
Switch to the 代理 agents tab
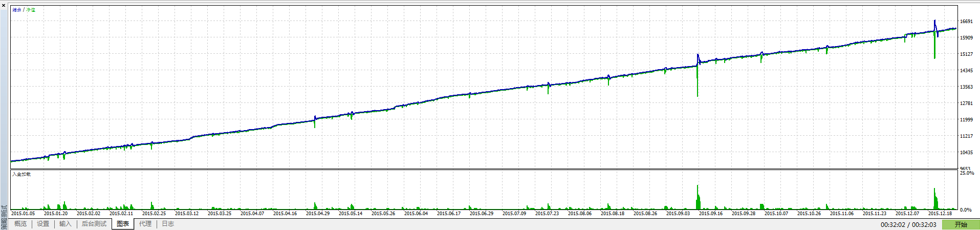tap(145, 224)
